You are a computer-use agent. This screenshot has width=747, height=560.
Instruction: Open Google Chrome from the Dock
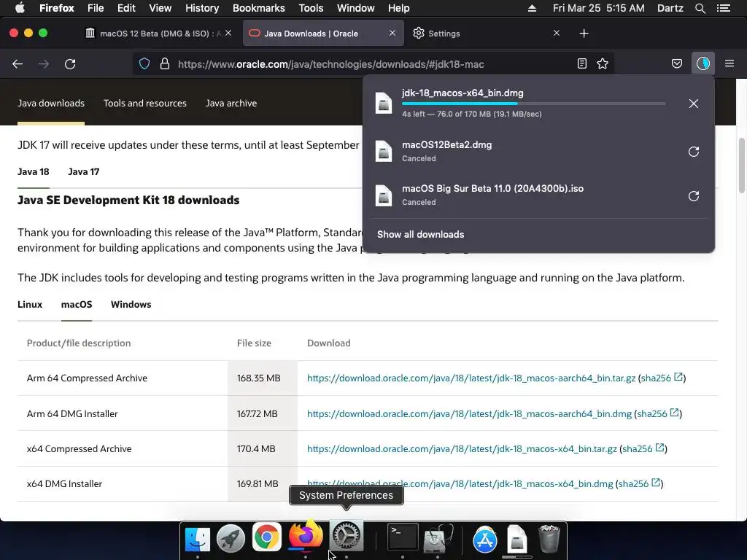coord(266,537)
